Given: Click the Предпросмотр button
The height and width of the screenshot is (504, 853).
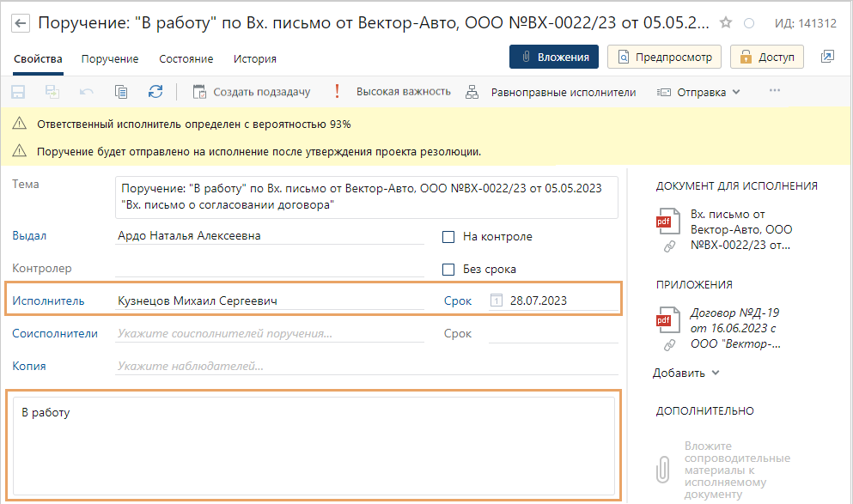Looking at the screenshot, I should click(x=664, y=58).
